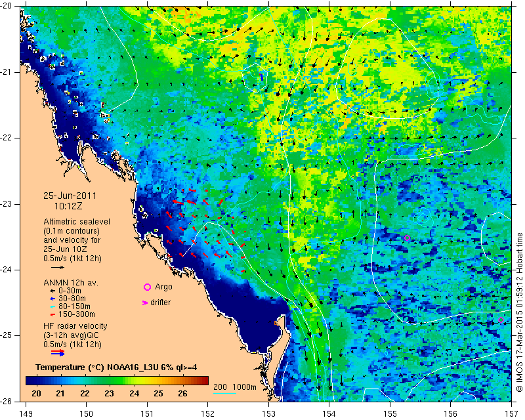Click the "200 1000m" isobath legend text
The height and width of the screenshot is (420, 525).
tap(235, 387)
